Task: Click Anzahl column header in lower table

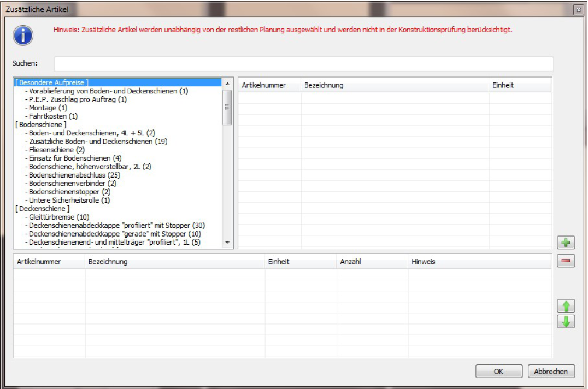Action: click(x=351, y=262)
